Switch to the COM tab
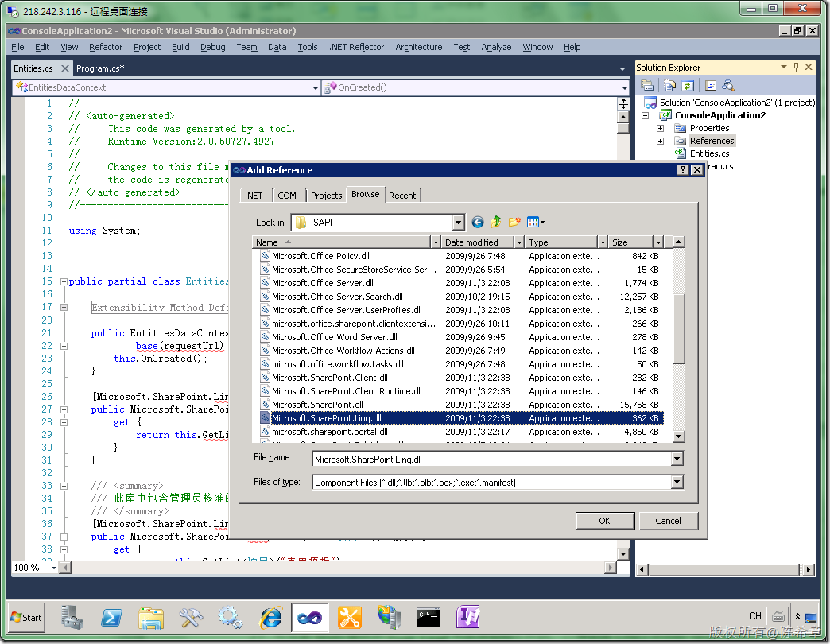 click(287, 196)
